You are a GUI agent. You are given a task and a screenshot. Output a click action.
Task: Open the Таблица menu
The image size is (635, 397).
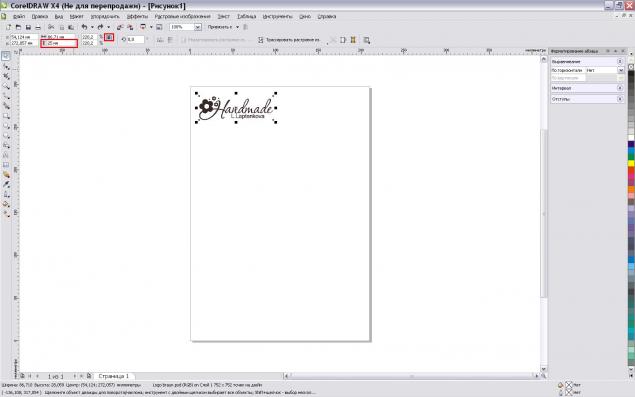246,17
